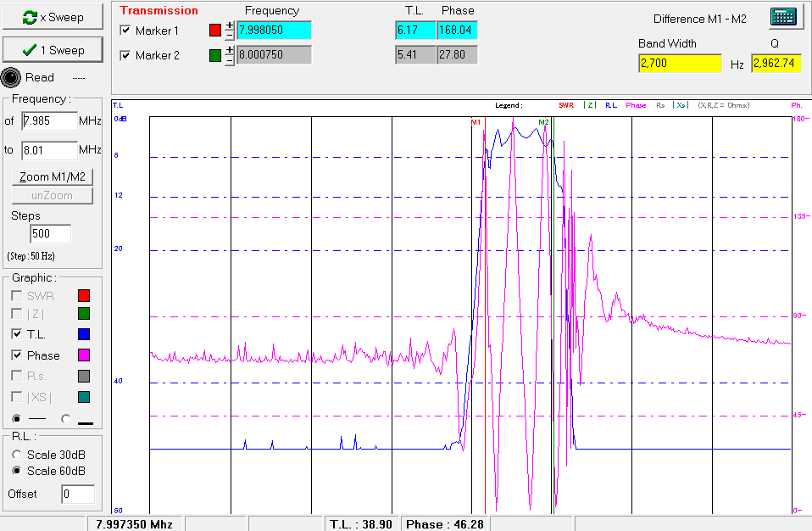The height and width of the screenshot is (531, 812).
Task: Click Marker 1 red color swatch
Action: 215,31
